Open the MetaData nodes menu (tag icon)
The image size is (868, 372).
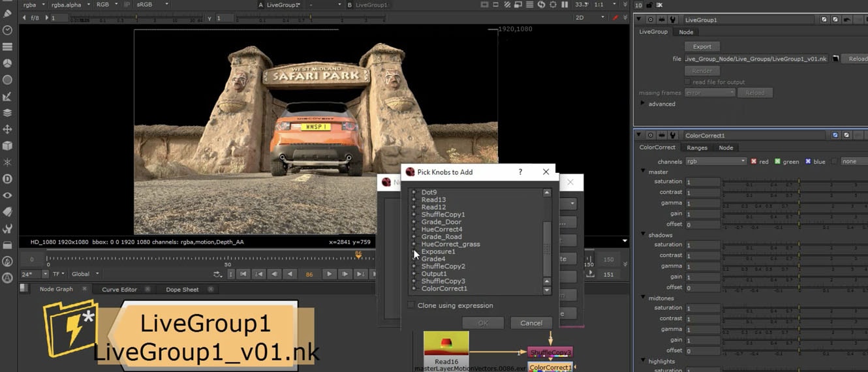[x=8, y=211]
